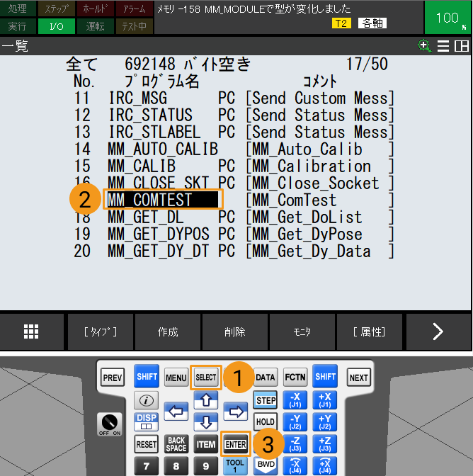Click the number 7 key
Viewport: 473px width, 476px height.
coord(147,466)
